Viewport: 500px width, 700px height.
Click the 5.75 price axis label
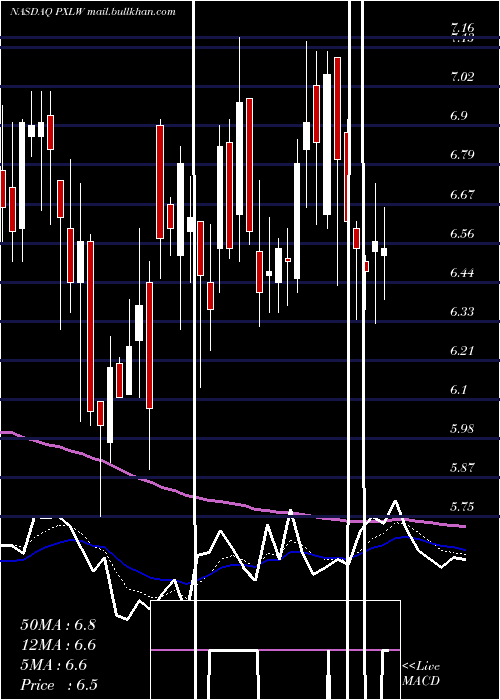point(462,507)
